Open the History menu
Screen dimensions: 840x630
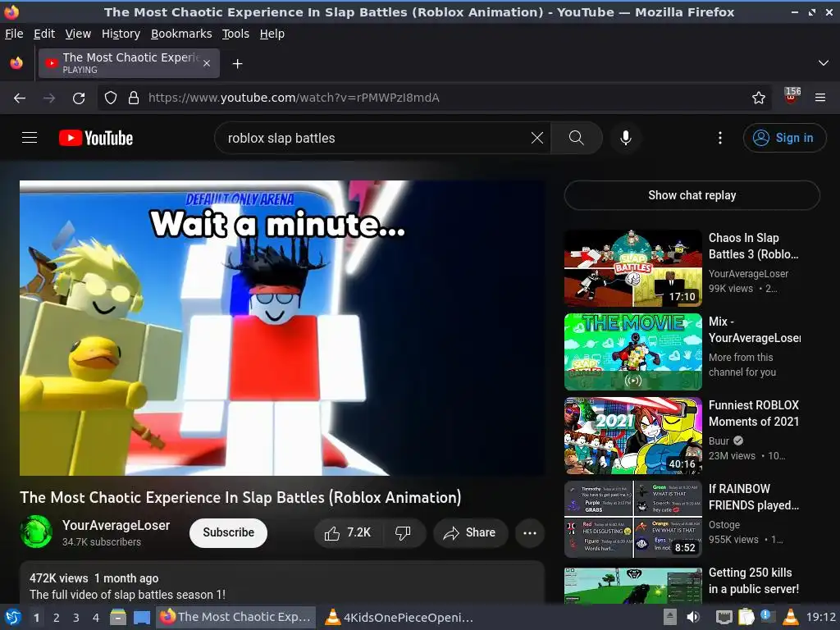pos(121,34)
